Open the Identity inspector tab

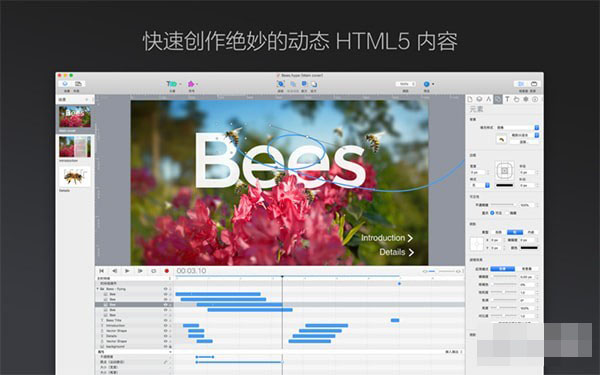click(x=535, y=99)
